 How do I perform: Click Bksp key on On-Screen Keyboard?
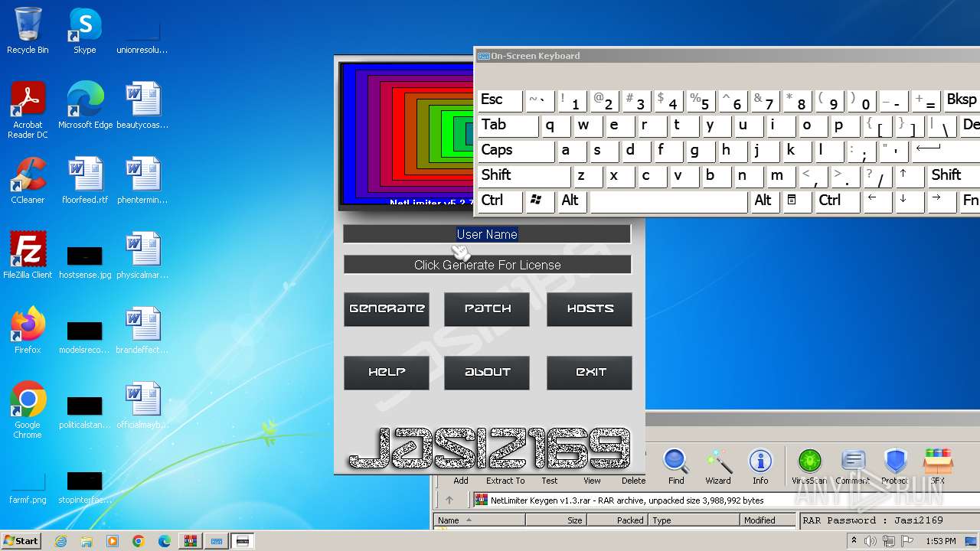coord(962,100)
